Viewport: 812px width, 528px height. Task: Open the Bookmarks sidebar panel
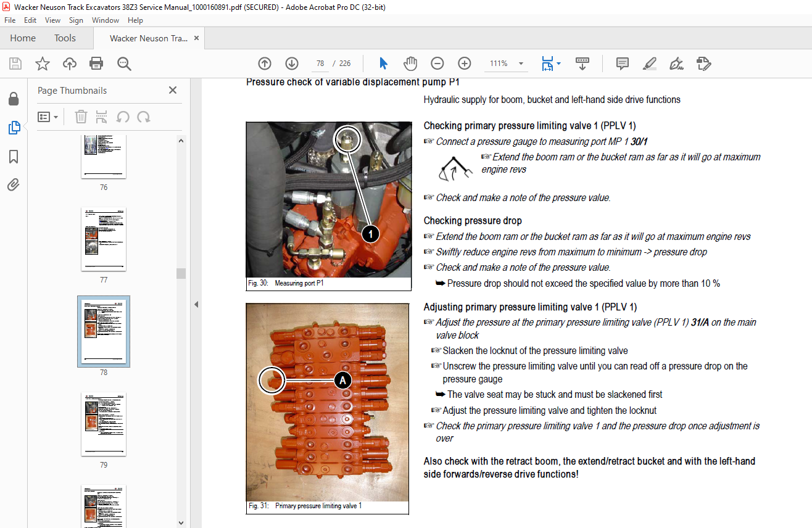click(14, 156)
